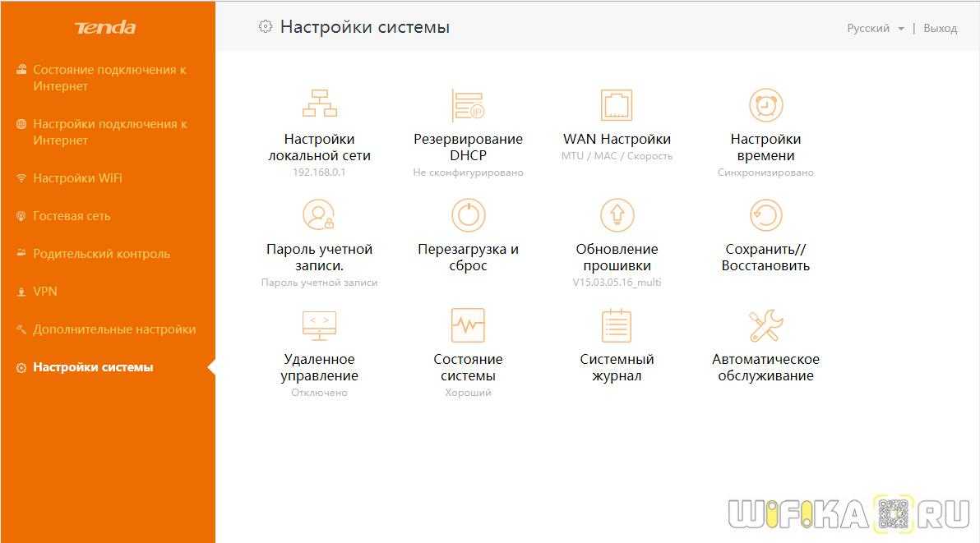Open Дополнительные настройки menu item
980x543 pixels.
click(x=114, y=329)
